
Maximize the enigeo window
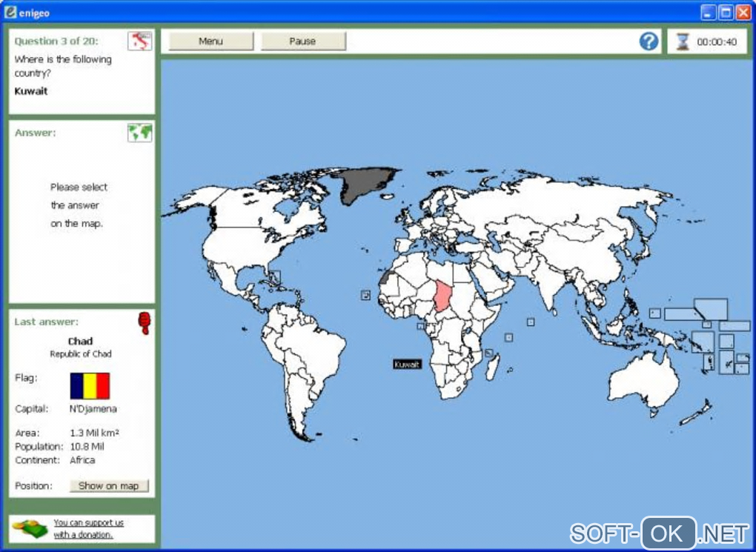pyautogui.click(x=725, y=13)
